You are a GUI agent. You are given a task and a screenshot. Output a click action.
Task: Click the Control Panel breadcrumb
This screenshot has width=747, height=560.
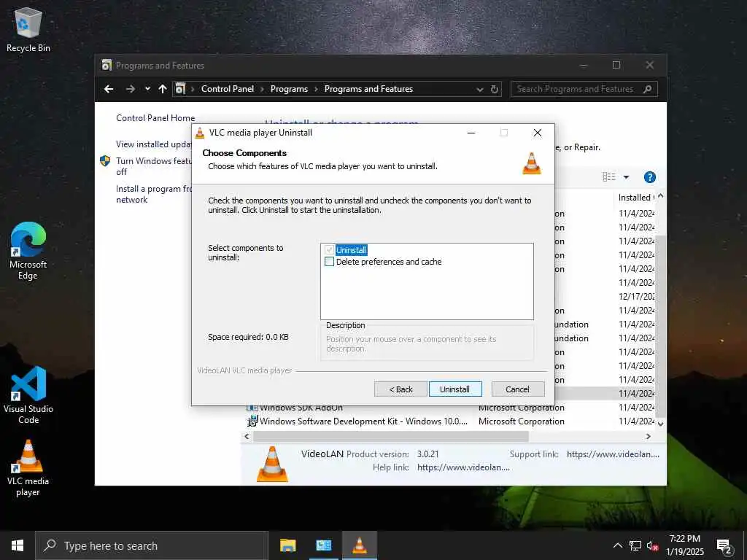pos(228,89)
